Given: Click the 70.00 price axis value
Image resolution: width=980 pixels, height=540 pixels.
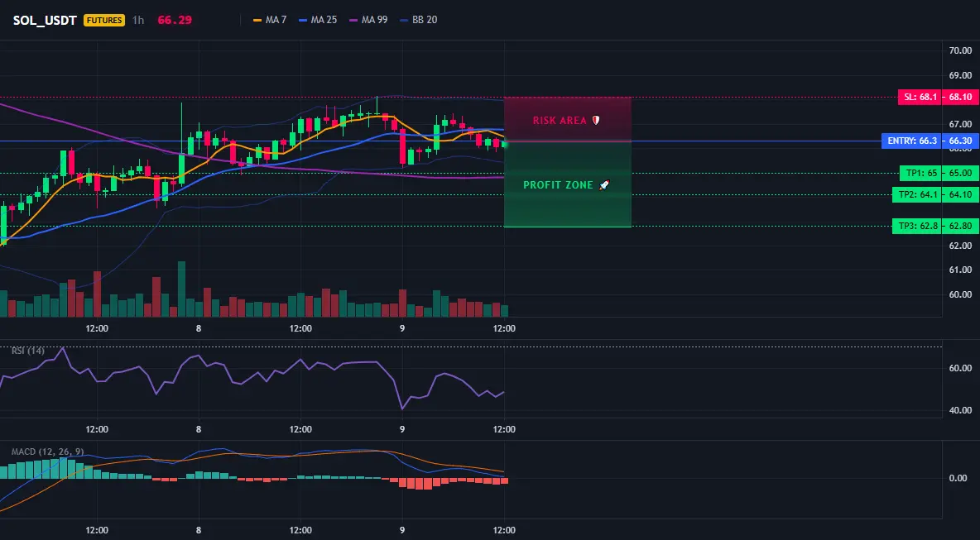Looking at the screenshot, I should [960, 51].
